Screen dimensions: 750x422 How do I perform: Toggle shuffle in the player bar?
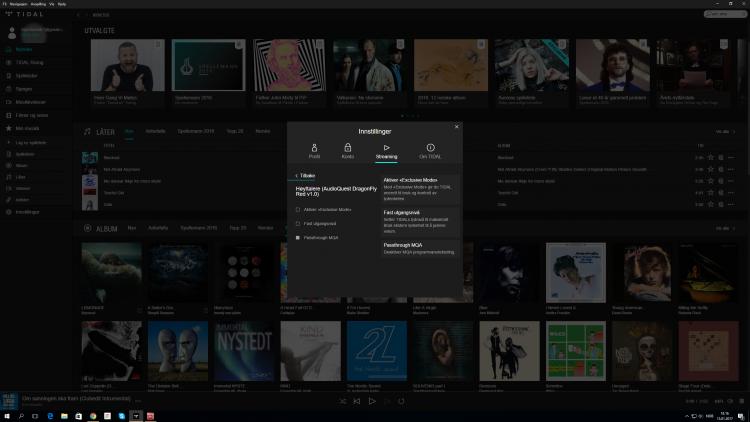[342, 401]
